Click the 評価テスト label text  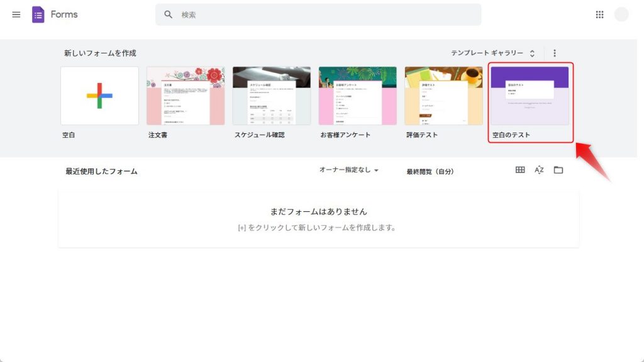click(422, 135)
